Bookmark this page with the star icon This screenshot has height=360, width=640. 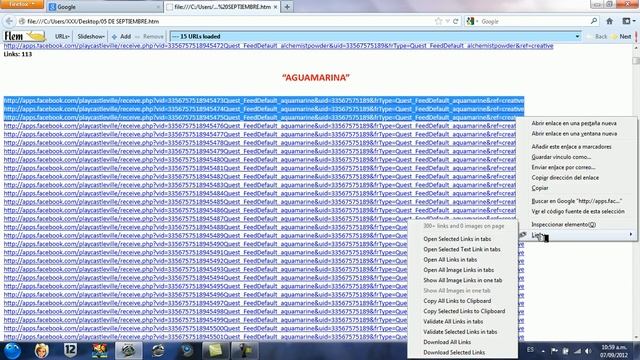point(438,21)
